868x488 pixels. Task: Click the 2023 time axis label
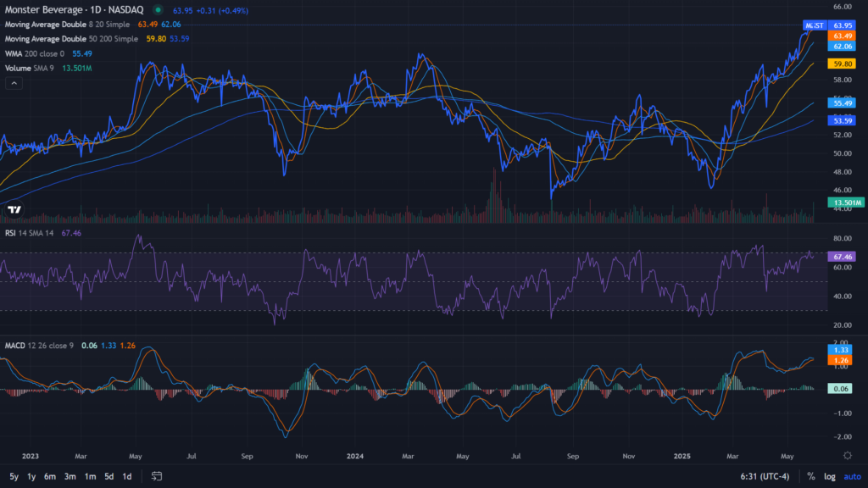[31, 457]
